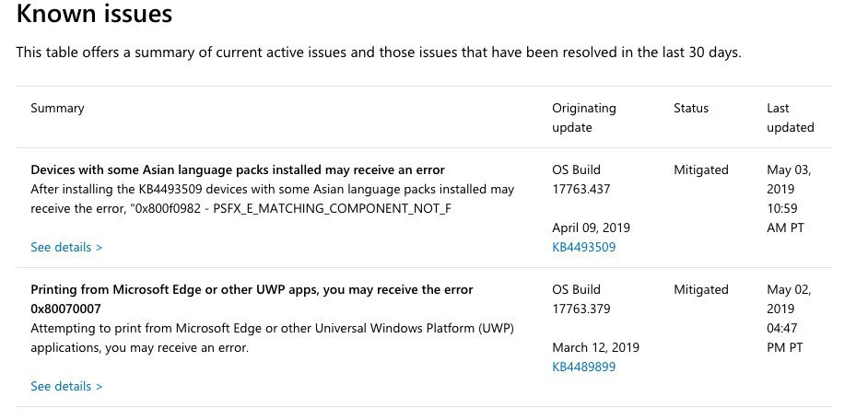Viewport: 868px width, 420px height.
Task: Click Mitigated status for Asian language packs issue
Action: pyautogui.click(x=700, y=169)
